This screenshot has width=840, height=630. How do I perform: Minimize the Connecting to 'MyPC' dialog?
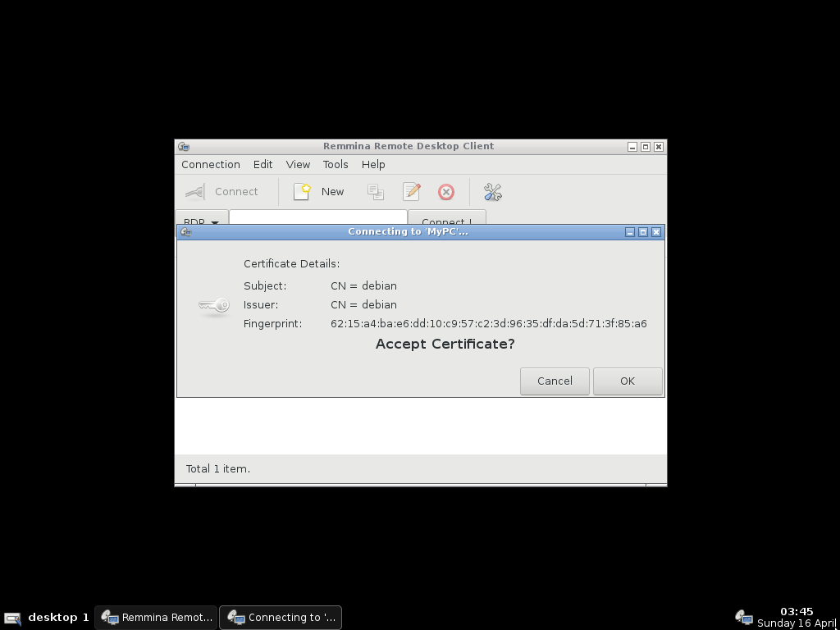coord(630,232)
